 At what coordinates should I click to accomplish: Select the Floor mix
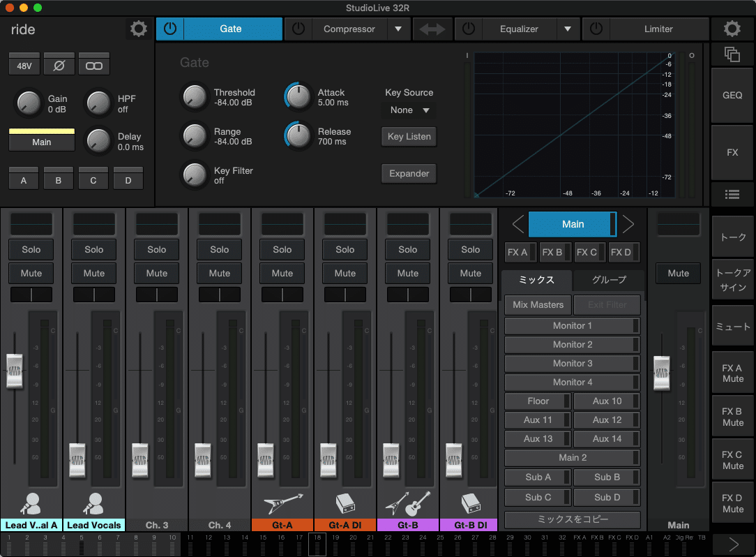coord(538,401)
